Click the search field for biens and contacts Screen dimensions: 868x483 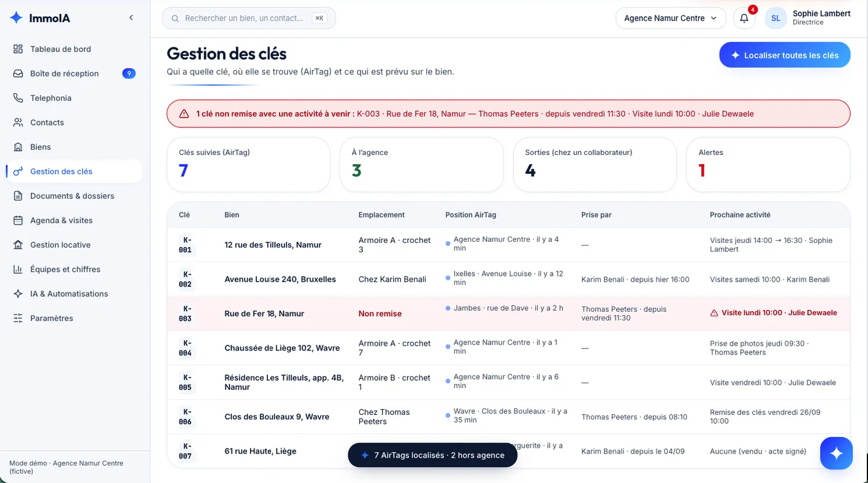249,19
